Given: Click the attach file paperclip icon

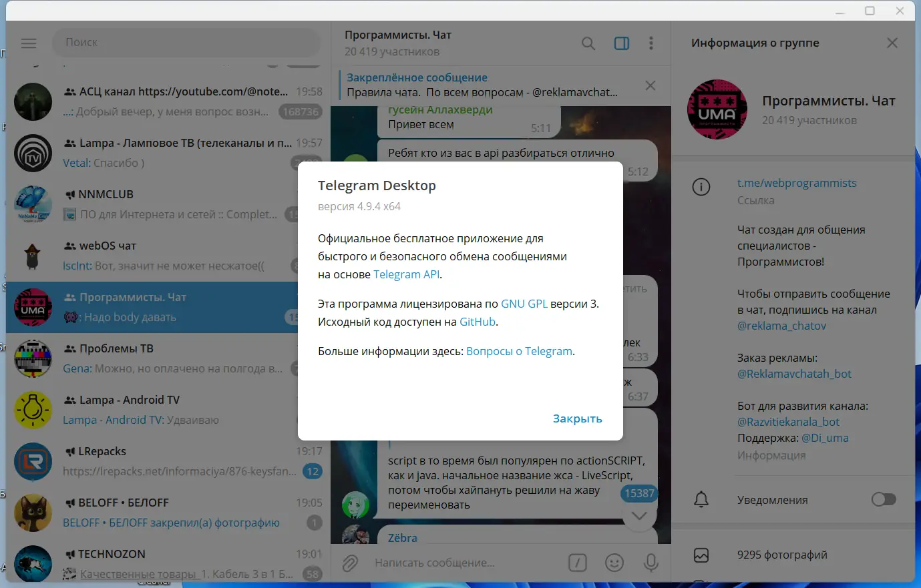Looking at the screenshot, I should click(350, 563).
